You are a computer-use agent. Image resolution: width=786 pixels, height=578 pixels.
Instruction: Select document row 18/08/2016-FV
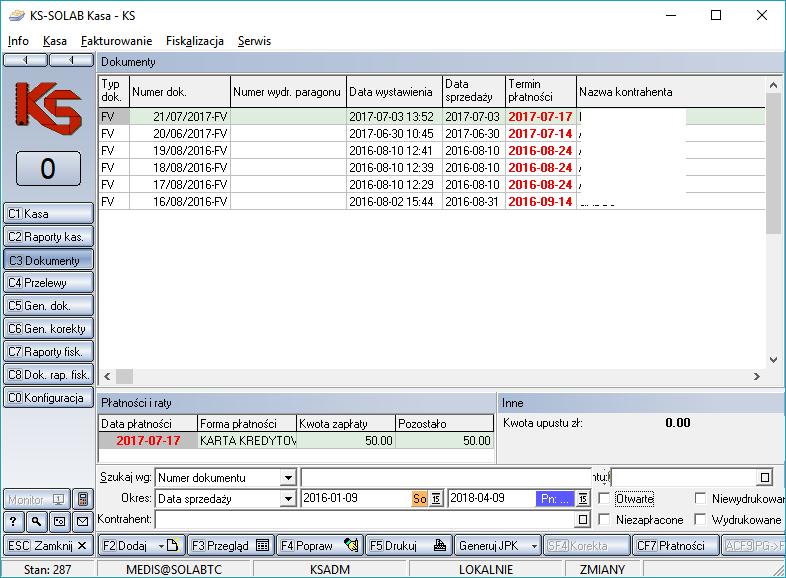pyautogui.click(x=432, y=167)
